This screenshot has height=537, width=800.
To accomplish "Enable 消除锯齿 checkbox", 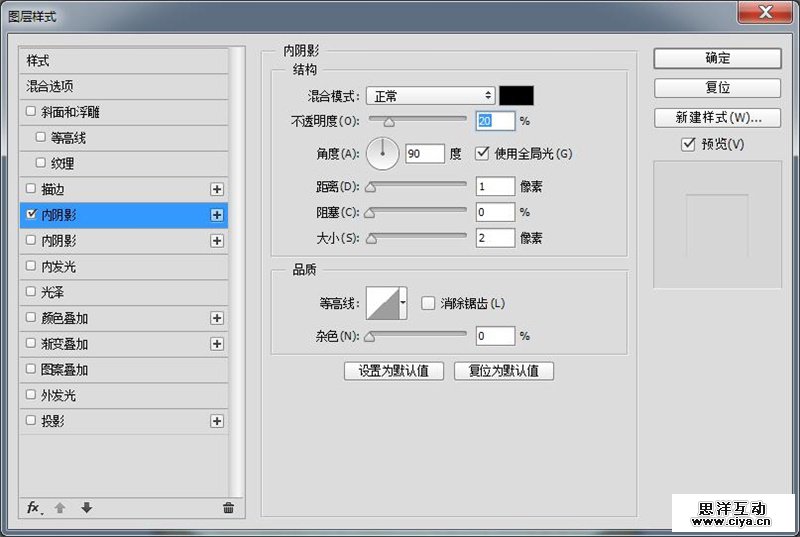I will (428, 303).
